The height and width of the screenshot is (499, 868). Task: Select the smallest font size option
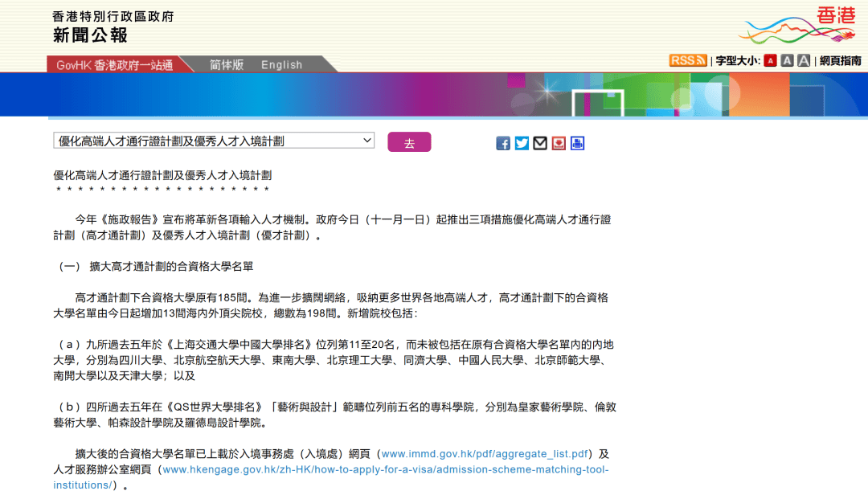(768, 60)
